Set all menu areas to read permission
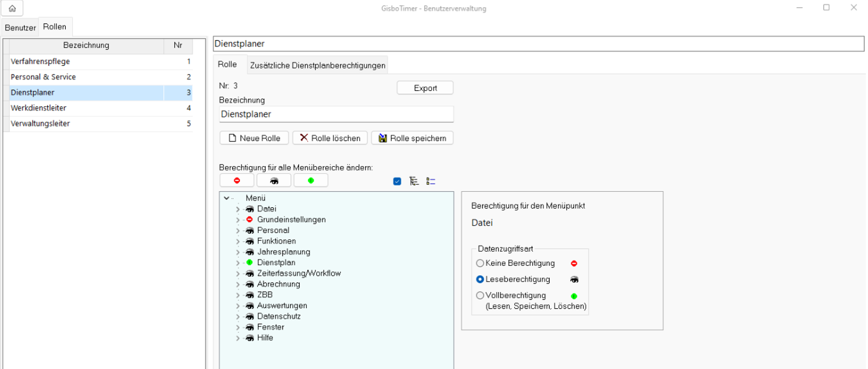Image resolution: width=868 pixels, height=369 pixels. click(274, 180)
